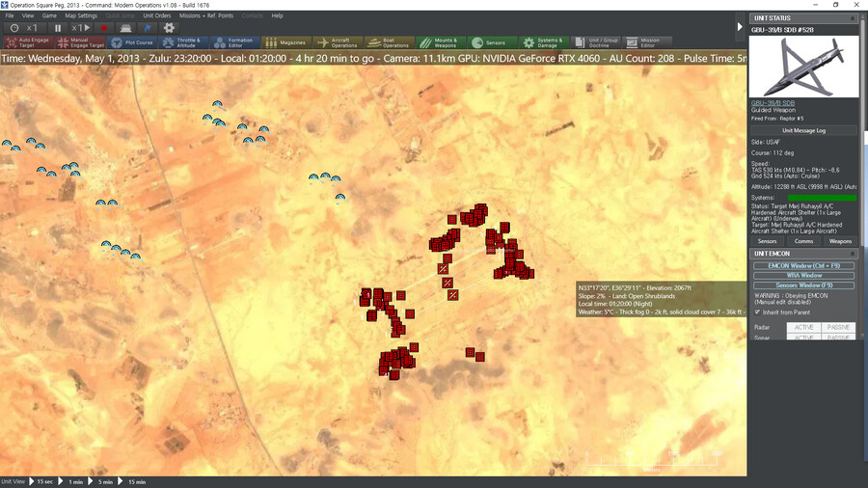This screenshot has height=488, width=868.
Task: Open the Map Settings menu
Action: click(x=81, y=15)
